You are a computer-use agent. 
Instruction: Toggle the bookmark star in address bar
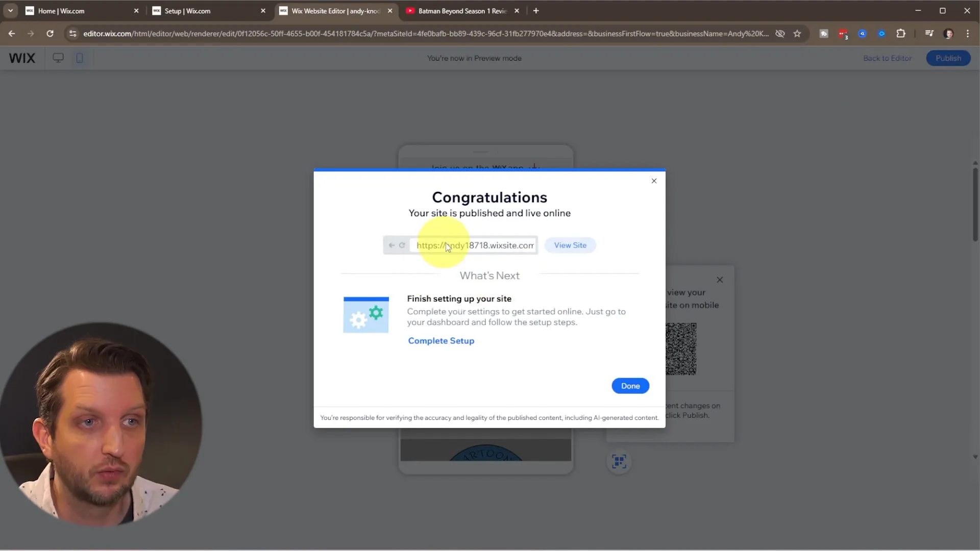[x=798, y=33]
